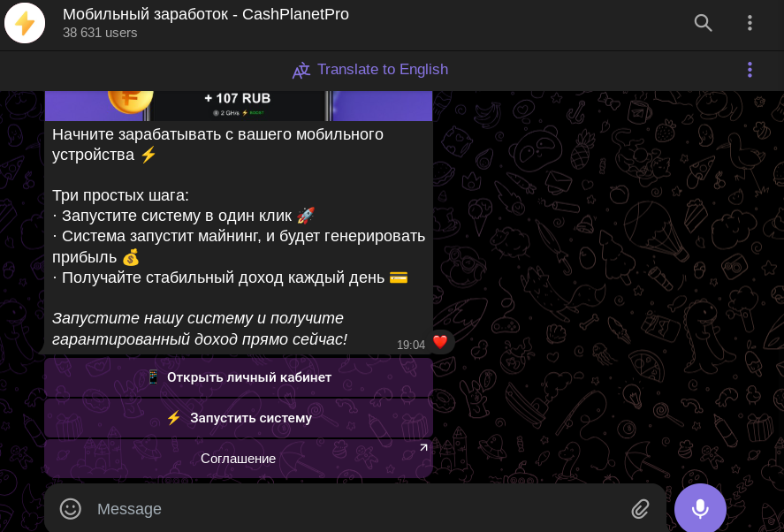Viewport: 784px width, 532px height.
Task: Expand the translation bar options menu
Action: click(750, 70)
